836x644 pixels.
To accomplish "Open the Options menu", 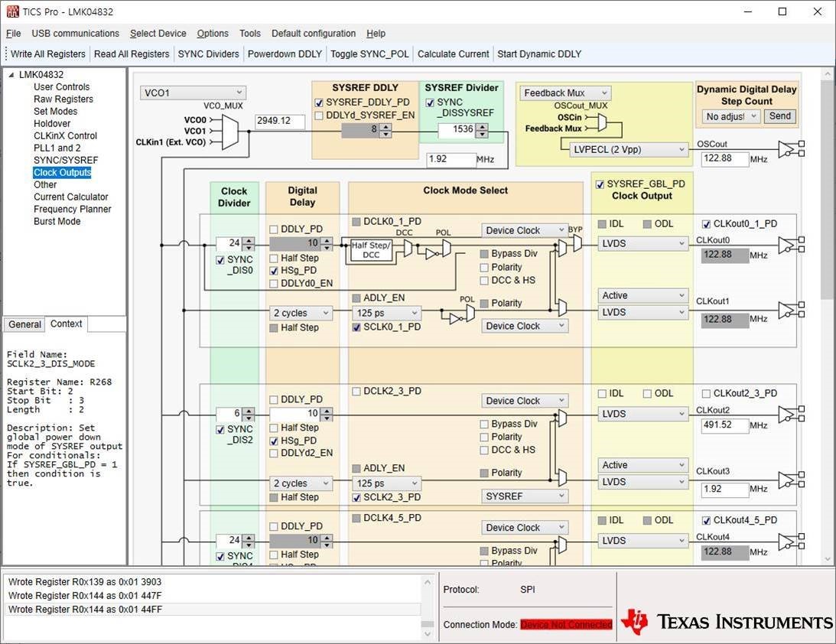I will tap(213, 34).
